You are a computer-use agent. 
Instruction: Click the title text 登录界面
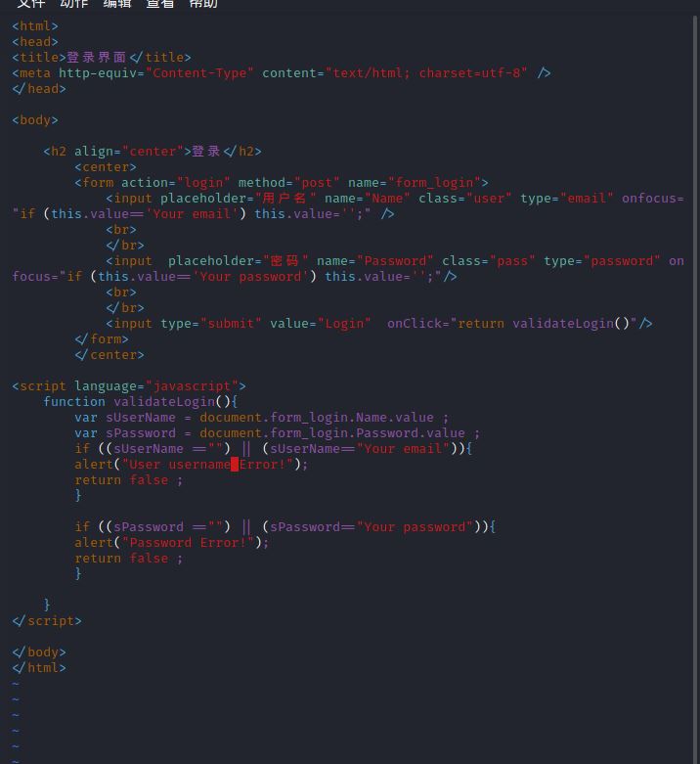[x=97, y=57]
